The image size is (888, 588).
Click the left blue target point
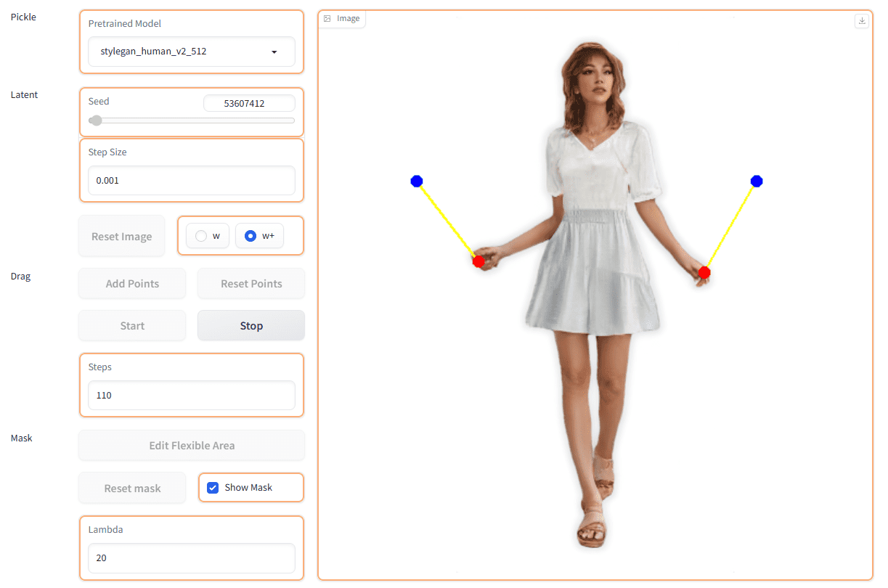click(x=417, y=181)
